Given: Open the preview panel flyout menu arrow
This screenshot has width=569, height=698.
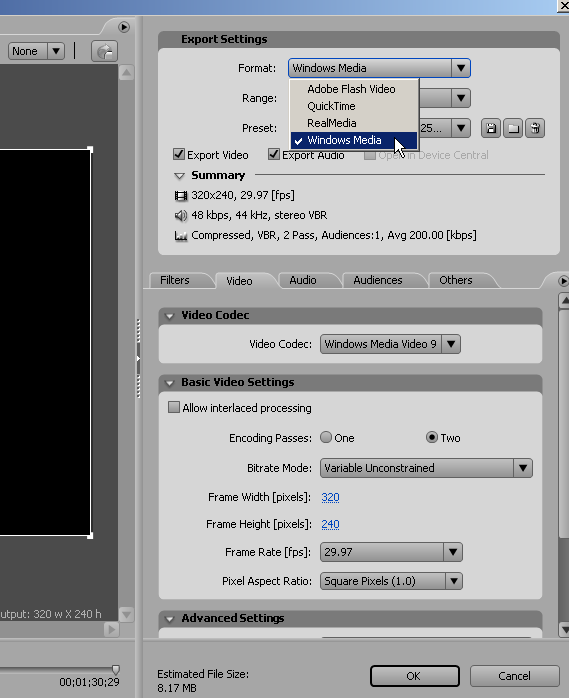Looking at the screenshot, I should coord(124,27).
